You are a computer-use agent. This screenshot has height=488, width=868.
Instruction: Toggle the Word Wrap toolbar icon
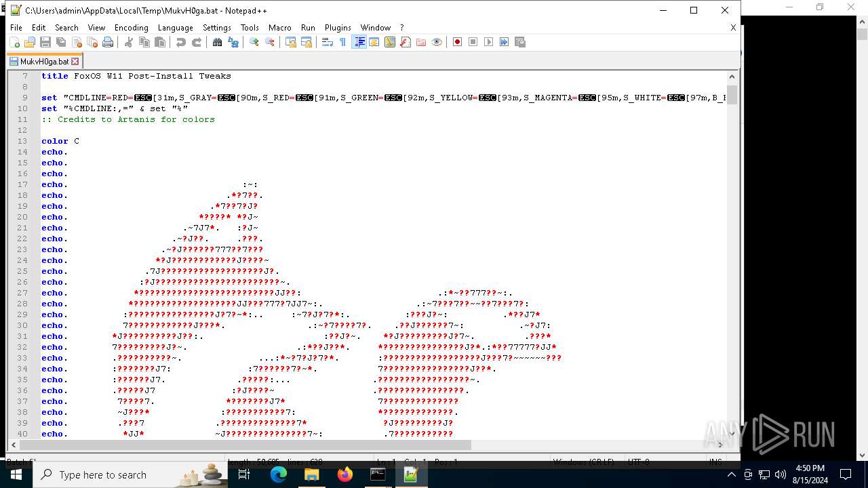(328, 42)
